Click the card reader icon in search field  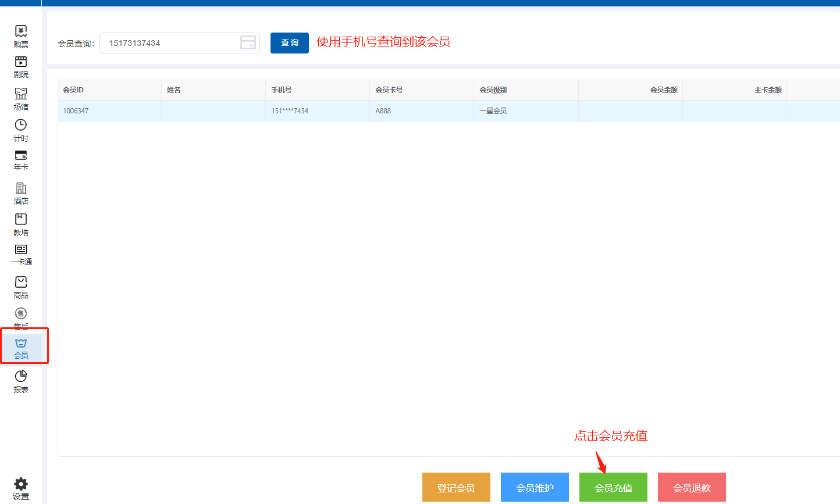pos(248,42)
